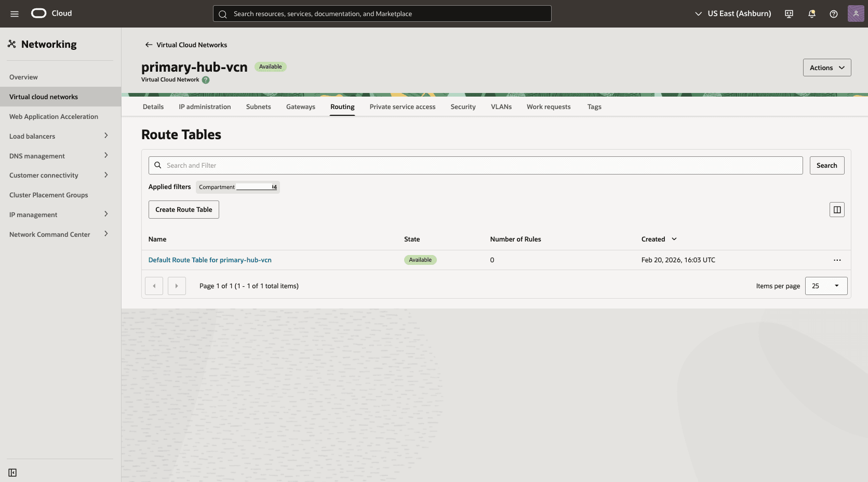This screenshot has width=868, height=482.
Task: Open the US East (Ashburn) region dropdown
Action: click(x=732, y=14)
